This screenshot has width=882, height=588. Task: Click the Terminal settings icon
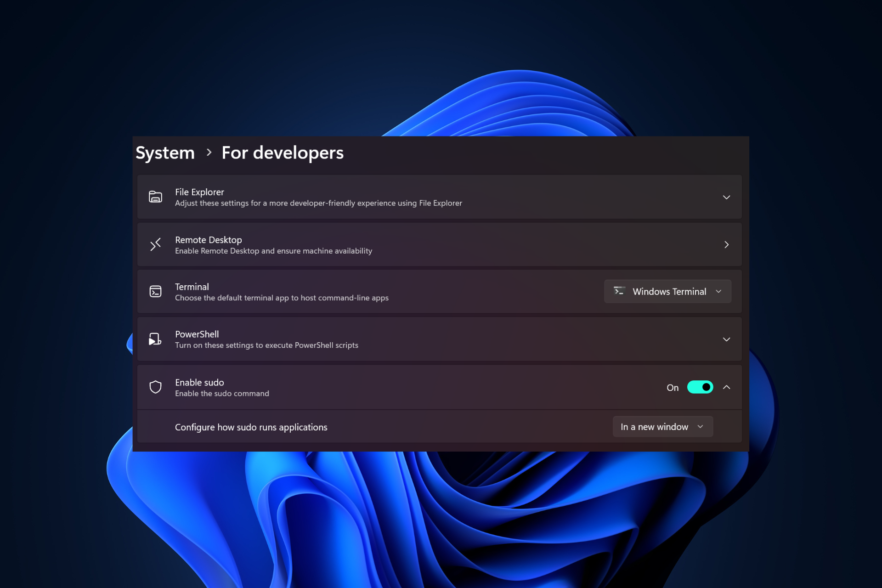pyautogui.click(x=156, y=291)
